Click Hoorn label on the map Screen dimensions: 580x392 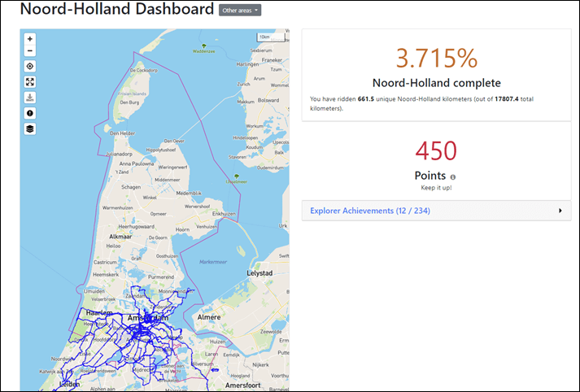click(182, 229)
